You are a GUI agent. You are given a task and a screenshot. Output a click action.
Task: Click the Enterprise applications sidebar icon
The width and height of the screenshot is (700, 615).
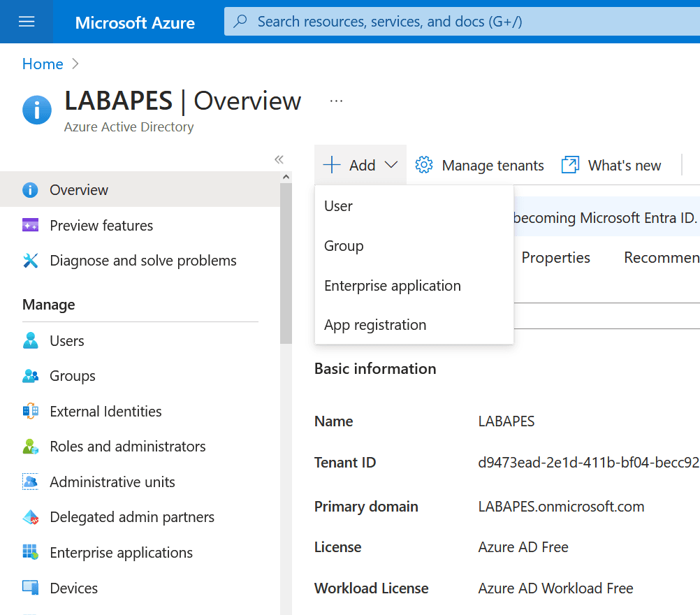point(31,553)
